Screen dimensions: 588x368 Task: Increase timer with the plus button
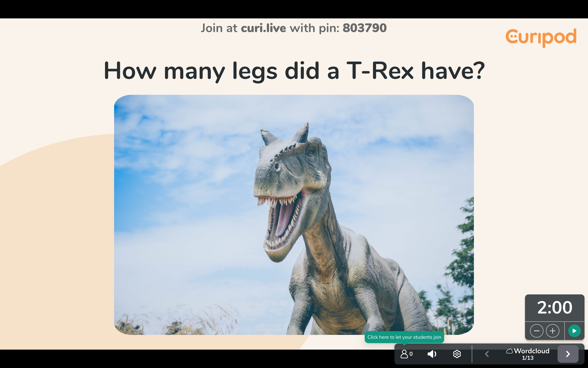[552, 331]
